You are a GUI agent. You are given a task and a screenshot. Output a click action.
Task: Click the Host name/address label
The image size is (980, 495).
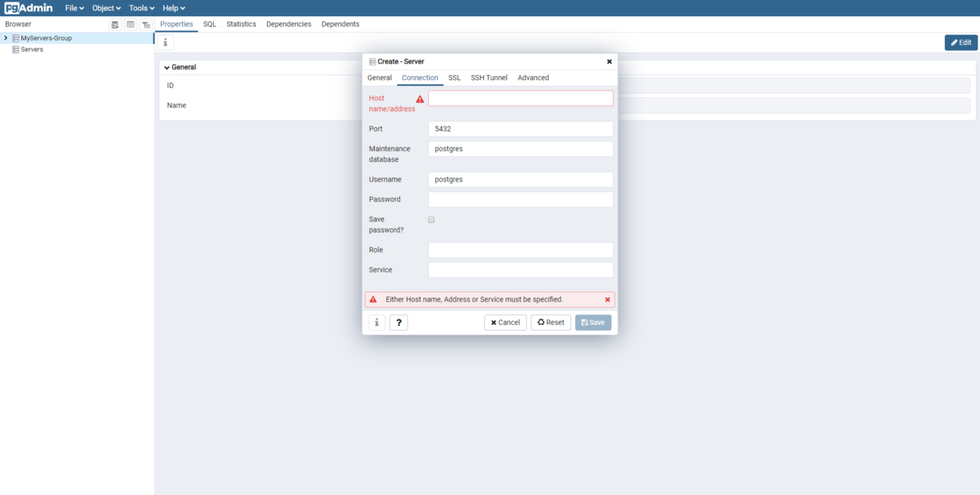[392, 104]
